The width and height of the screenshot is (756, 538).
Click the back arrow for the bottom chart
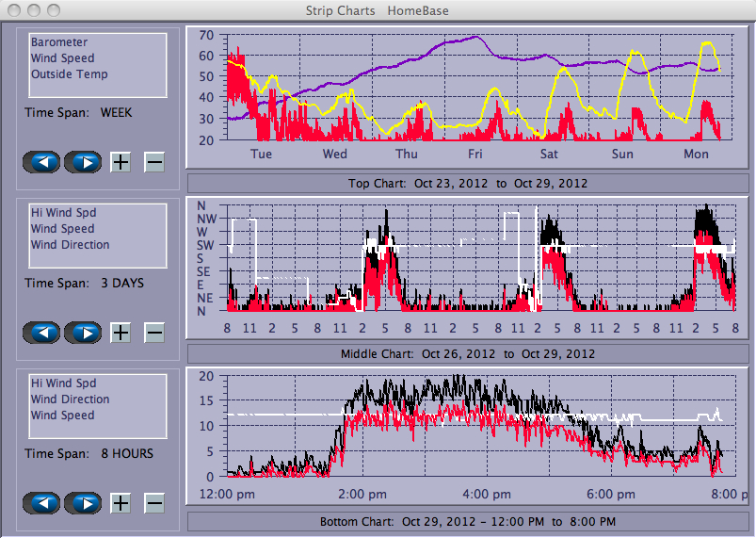click(x=42, y=503)
